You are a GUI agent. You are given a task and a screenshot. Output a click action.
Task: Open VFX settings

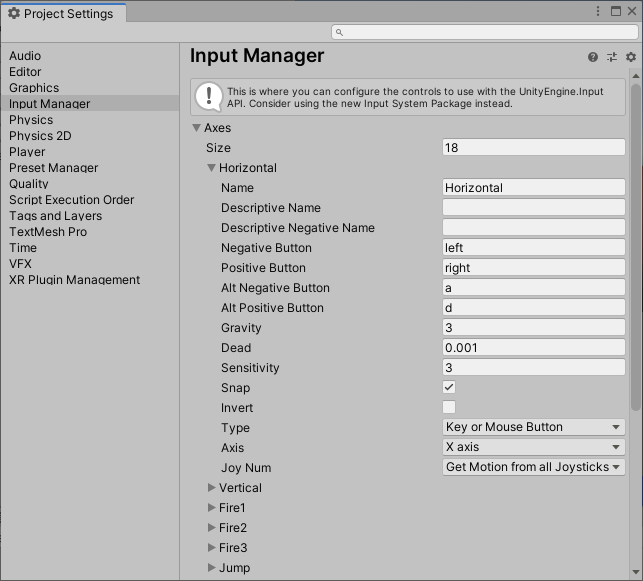click(x=90, y=264)
